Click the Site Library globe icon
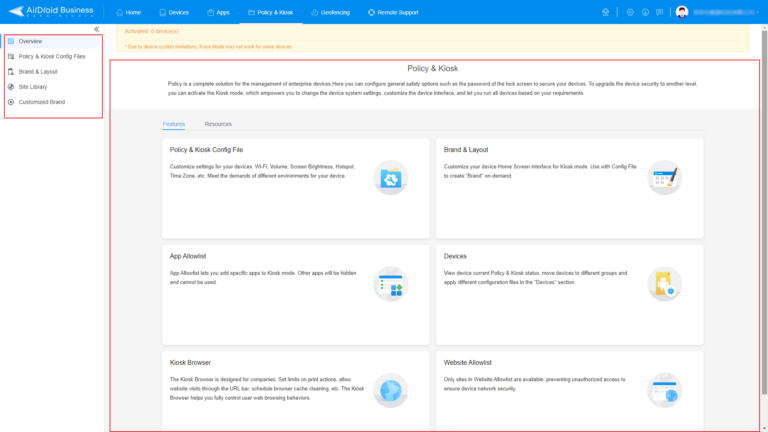The width and height of the screenshot is (768, 432). (11, 87)
